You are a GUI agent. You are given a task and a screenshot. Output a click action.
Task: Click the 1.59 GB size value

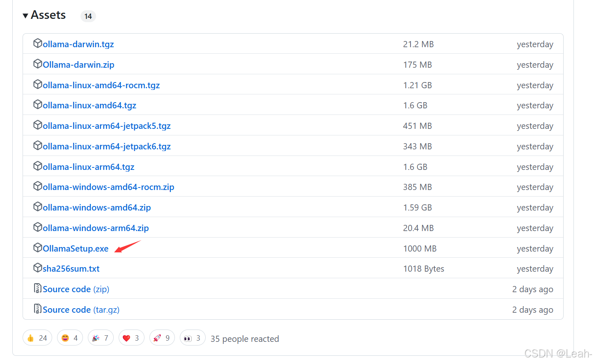pyautogui.click(x=417, y=208)
